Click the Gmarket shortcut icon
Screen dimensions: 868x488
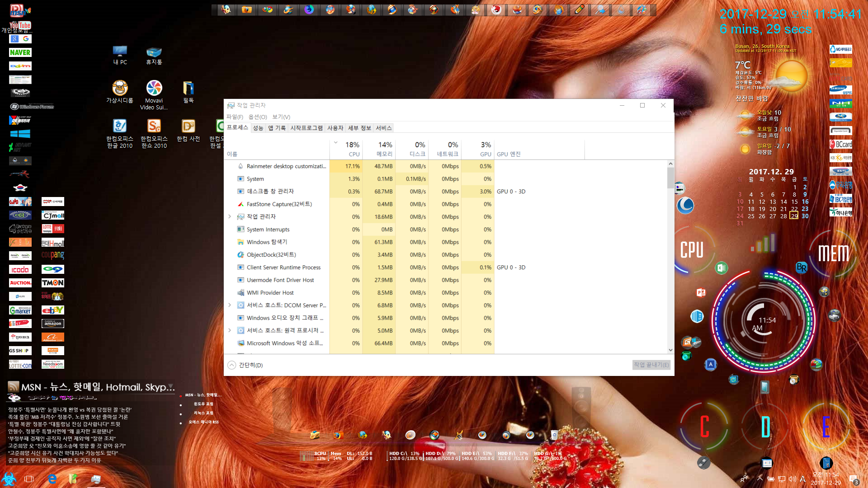point(20,310)
